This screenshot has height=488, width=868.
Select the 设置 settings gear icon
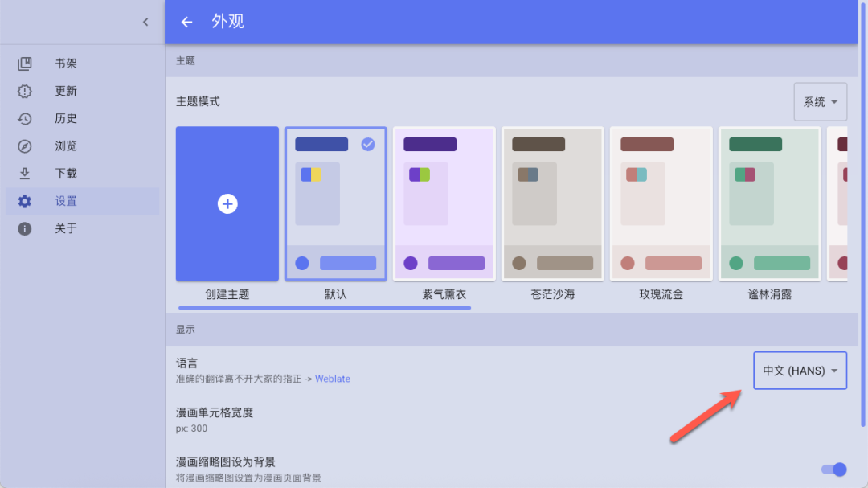pos(24,200)
